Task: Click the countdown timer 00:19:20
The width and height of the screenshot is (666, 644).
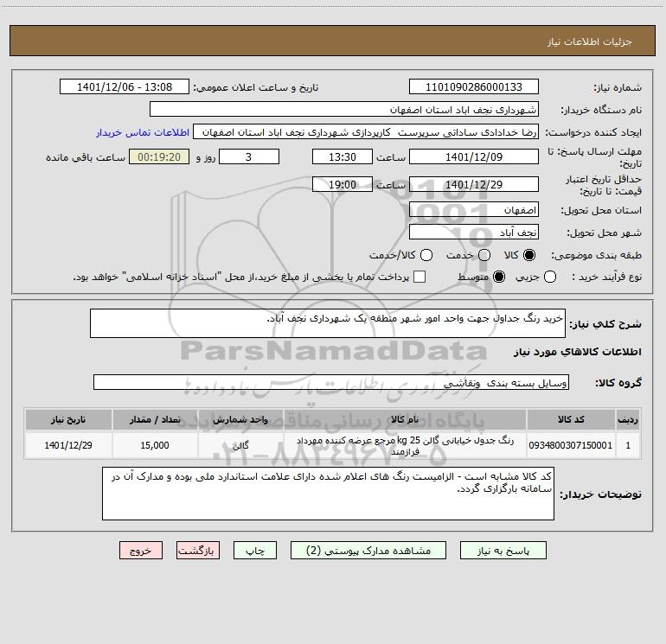Action: tap(159, 157)
